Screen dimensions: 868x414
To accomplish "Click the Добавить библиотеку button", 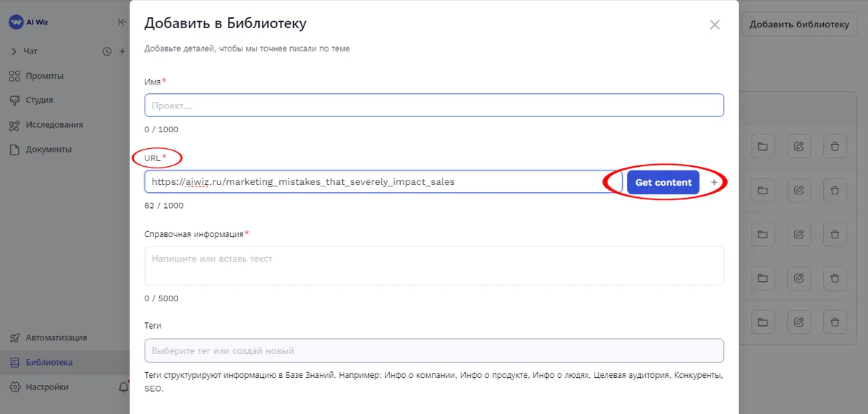I will point(799,24).
